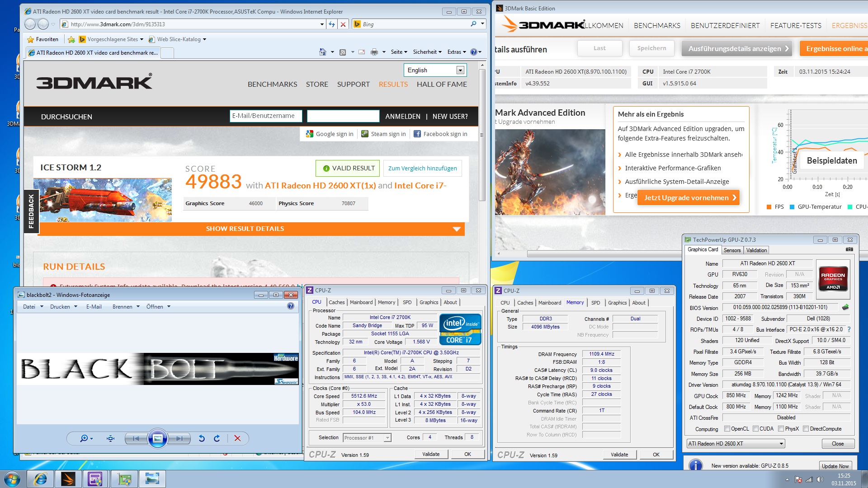Toggle the PhysX checkbox in GPU-Z

click(781, 429)
